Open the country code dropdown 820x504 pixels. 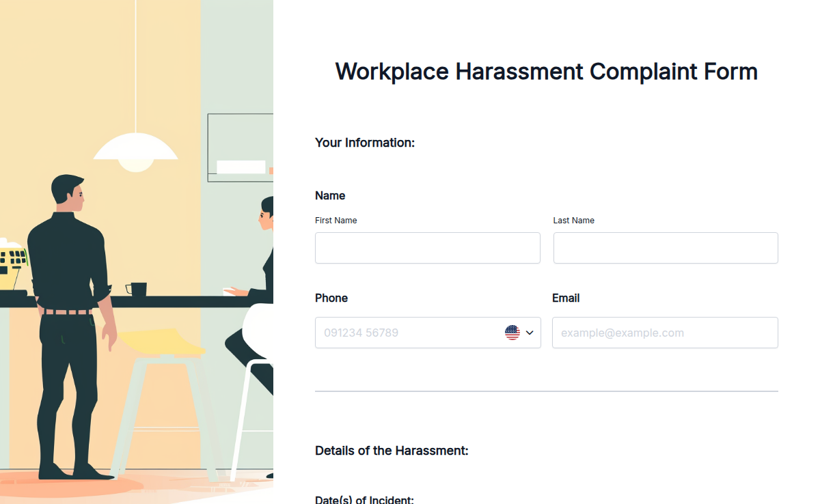[x=521, y=333]
